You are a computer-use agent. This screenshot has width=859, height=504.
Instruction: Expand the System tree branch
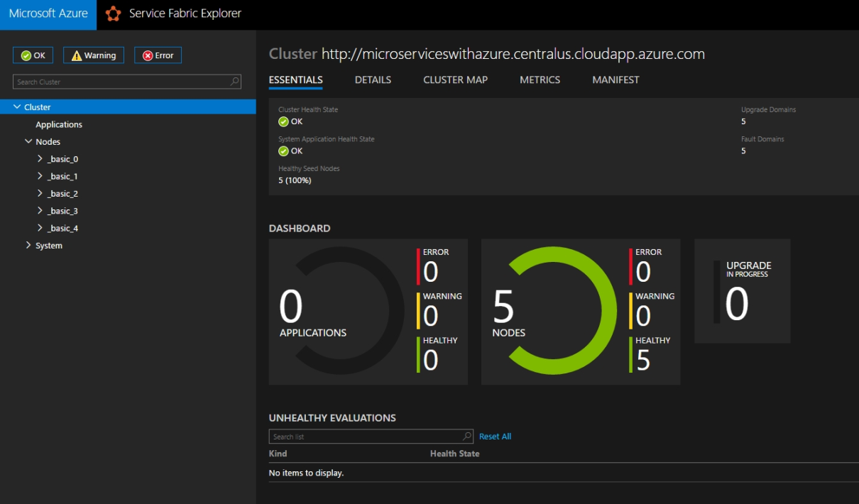28,245
